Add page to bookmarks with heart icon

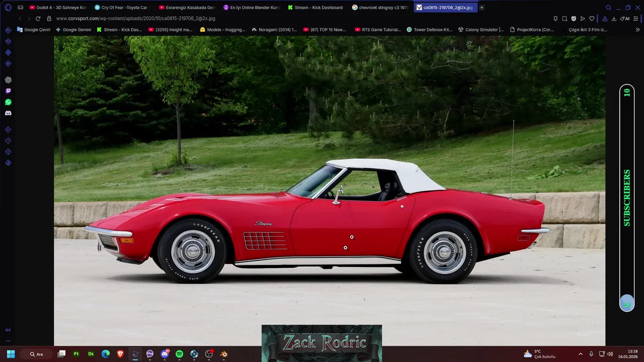point(592,19)
